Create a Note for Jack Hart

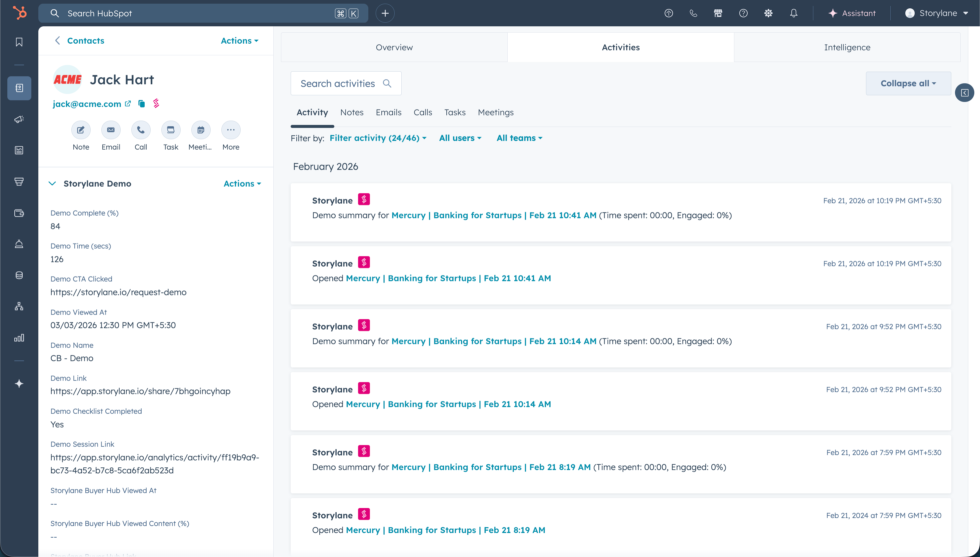[x=81, y=130]
